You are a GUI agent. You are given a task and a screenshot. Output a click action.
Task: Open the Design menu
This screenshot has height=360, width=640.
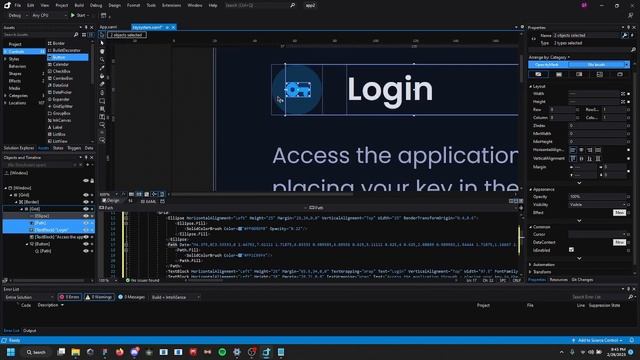(114, 5)
